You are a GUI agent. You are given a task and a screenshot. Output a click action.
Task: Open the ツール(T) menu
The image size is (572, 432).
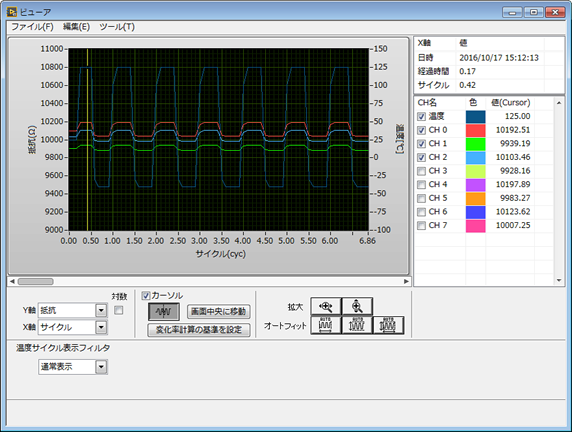tap(117, 27)
